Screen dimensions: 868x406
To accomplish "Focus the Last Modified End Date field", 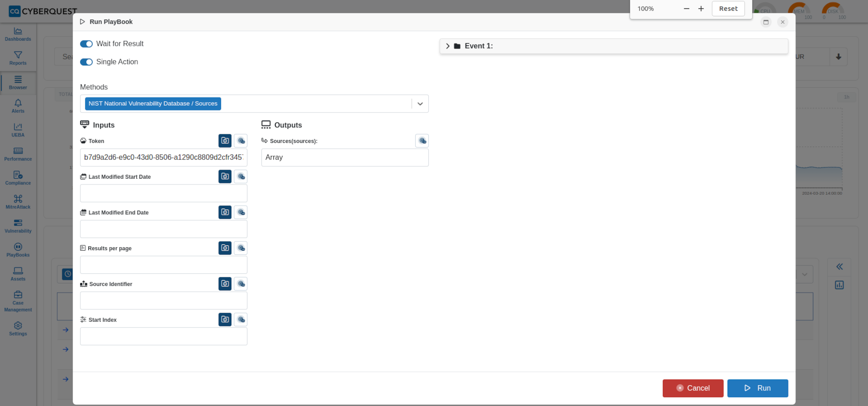I will tap(164, 229).
